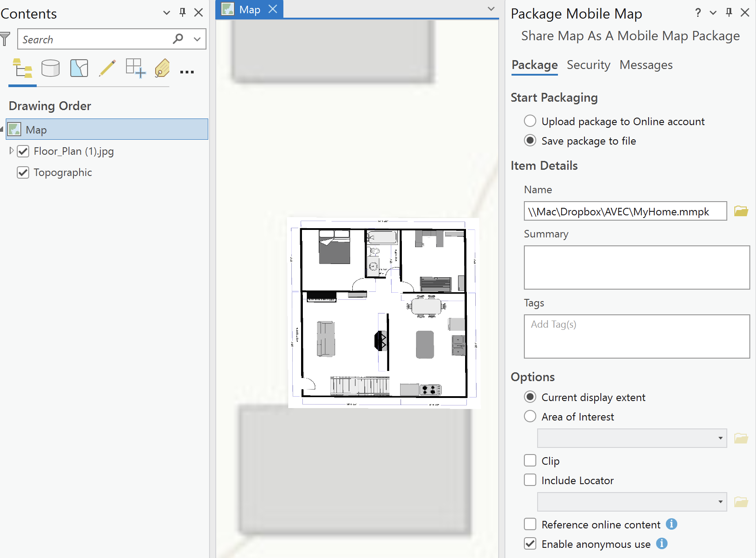Enable the Clip option
Screen dimensions: 756x558
530,460
